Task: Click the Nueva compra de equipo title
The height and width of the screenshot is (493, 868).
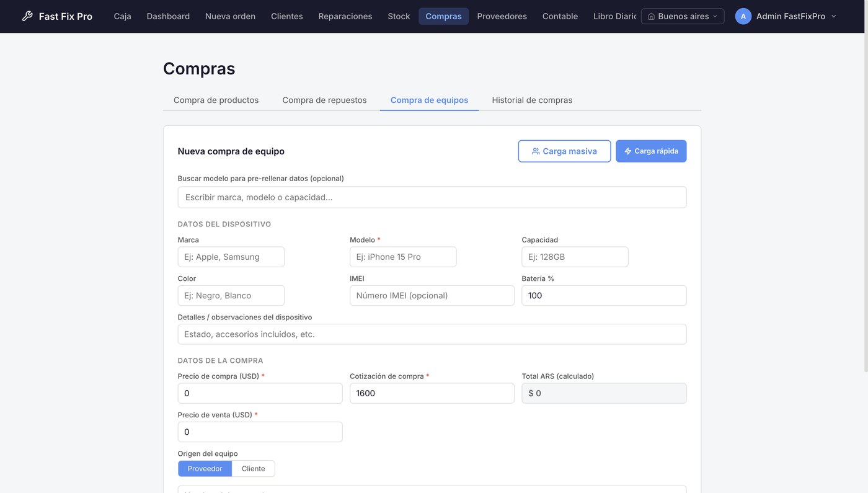Action: coord(231,151)
